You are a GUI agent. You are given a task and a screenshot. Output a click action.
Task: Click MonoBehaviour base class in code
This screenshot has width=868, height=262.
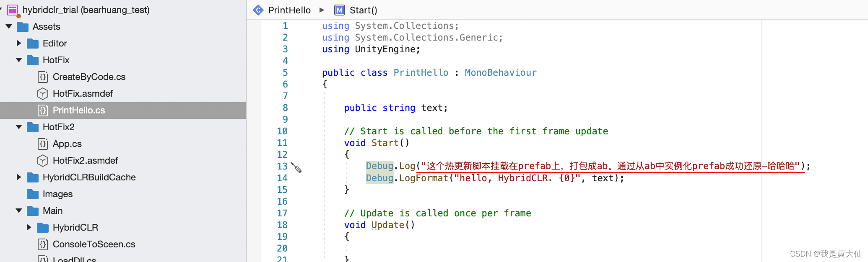tap(500, 73)
